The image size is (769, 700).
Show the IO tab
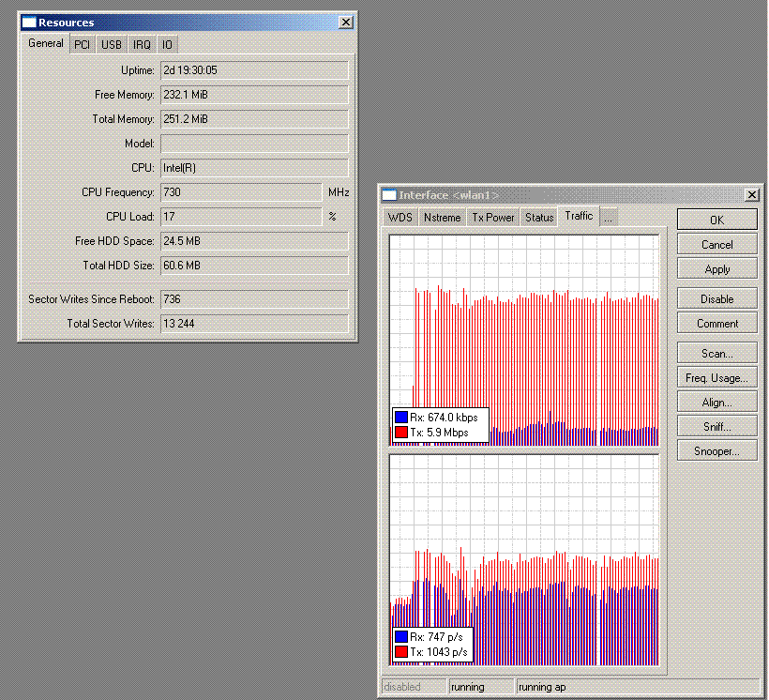[167, 44]
